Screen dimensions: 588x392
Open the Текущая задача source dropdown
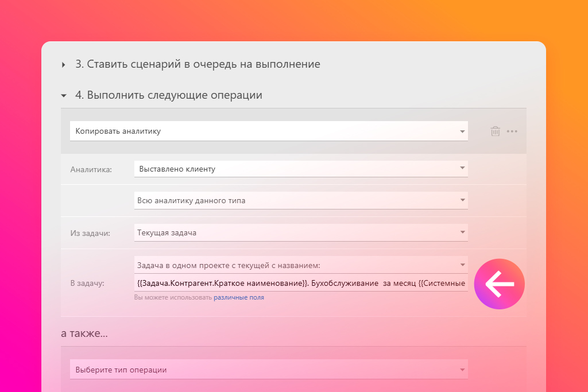(x=301, y=232)
